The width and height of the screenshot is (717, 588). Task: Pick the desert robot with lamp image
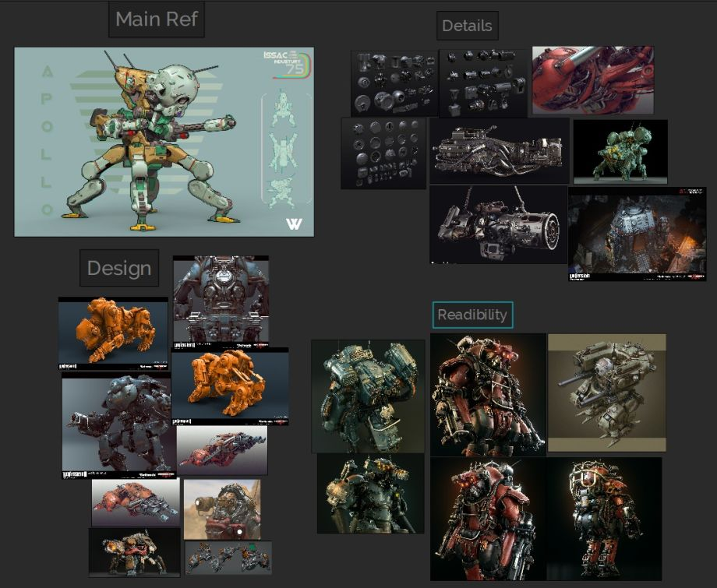click(222, 509)
